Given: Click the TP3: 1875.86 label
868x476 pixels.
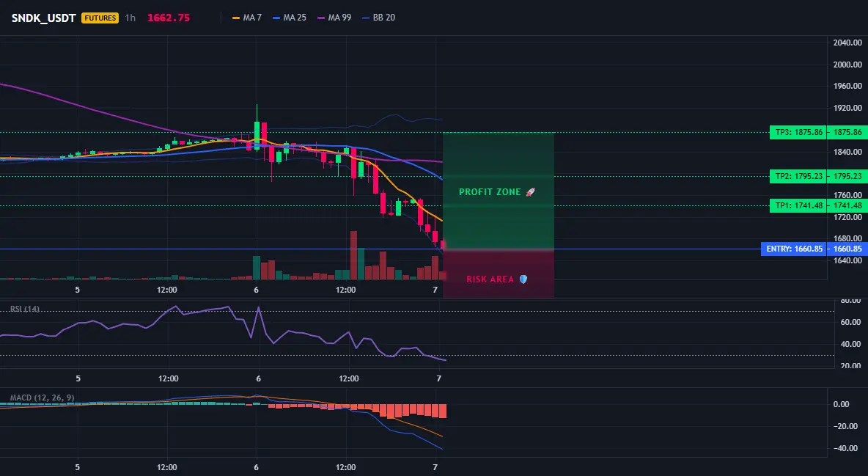Looking at the screenshot, I should coord(798,133).
